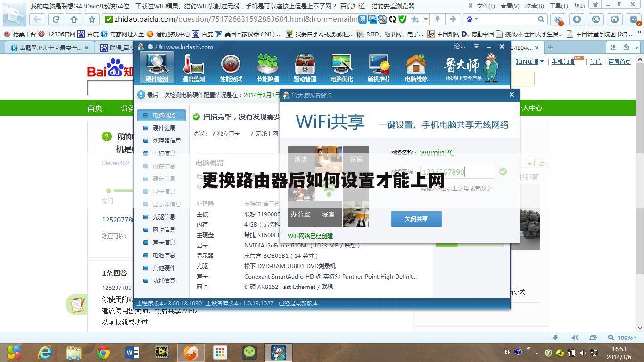
Task: Open the 收藏(B) browser menu
Action: tap(534, 6)
